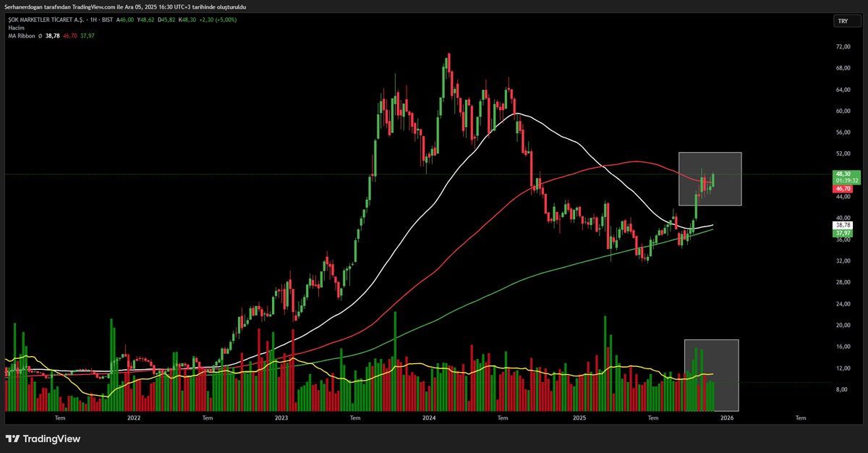Click the 64,00 price axis label
The width and height of the screenshot is (868, 453).
(x=843, y=90)
